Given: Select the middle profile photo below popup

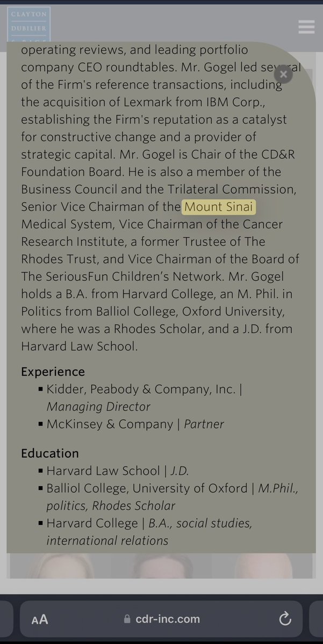Looking at the screenshot, I should coord(160,566).
